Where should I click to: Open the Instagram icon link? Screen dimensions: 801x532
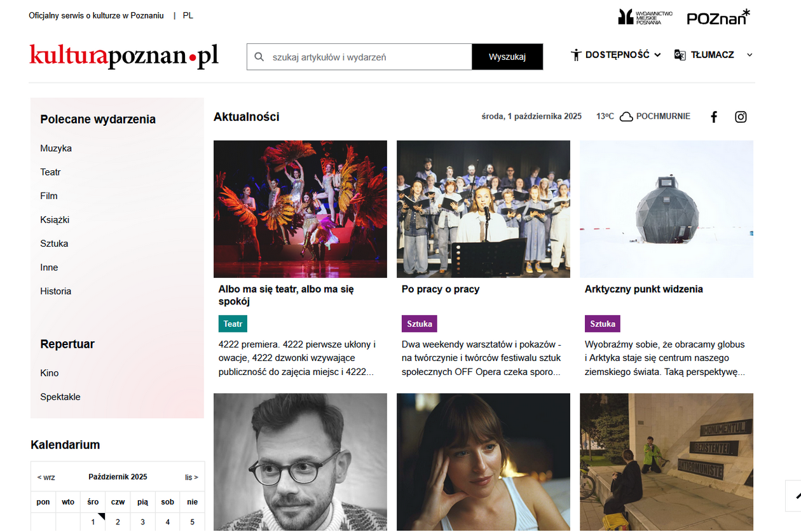[x=741, y=117]
